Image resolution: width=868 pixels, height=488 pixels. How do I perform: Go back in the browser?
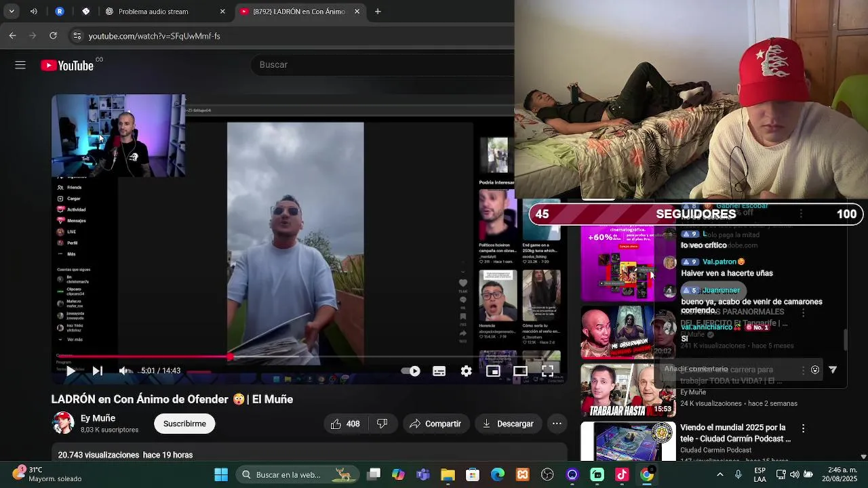pos(13,35)
